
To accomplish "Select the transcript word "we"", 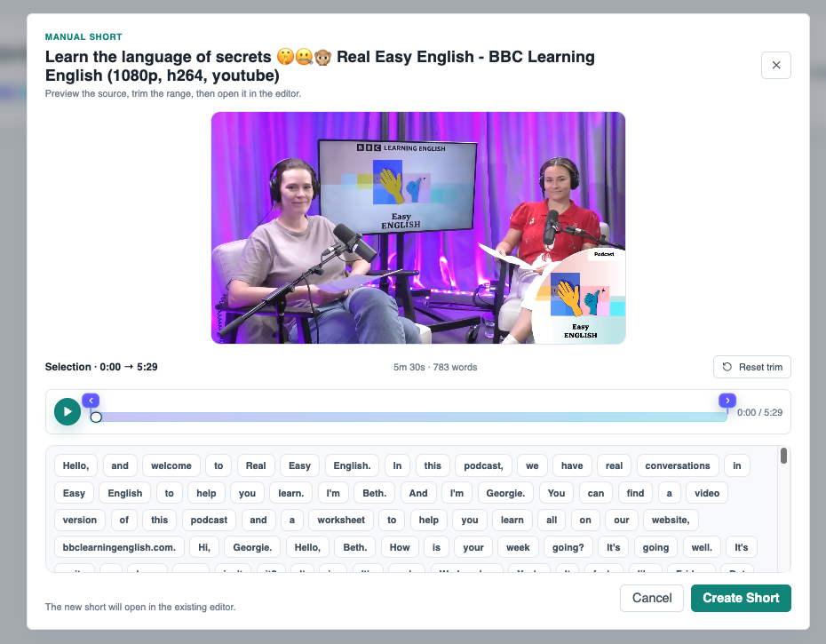I will (x=532, y=465).
